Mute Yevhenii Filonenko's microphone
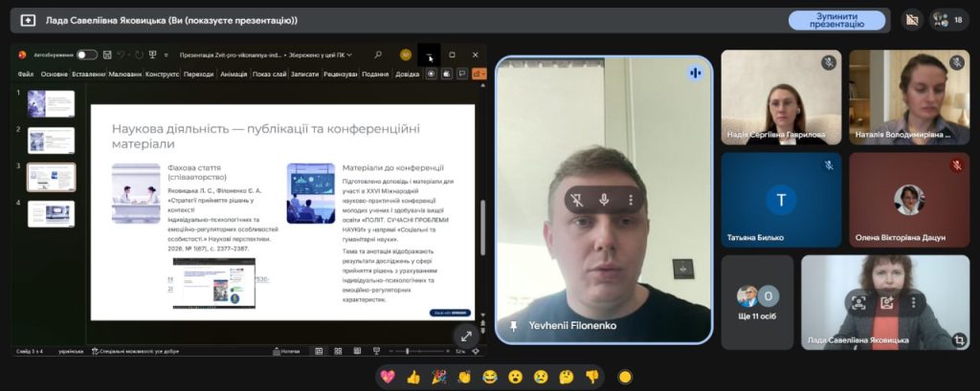The height and width of the screenshot is (391, 980). (x=604, y=200)
